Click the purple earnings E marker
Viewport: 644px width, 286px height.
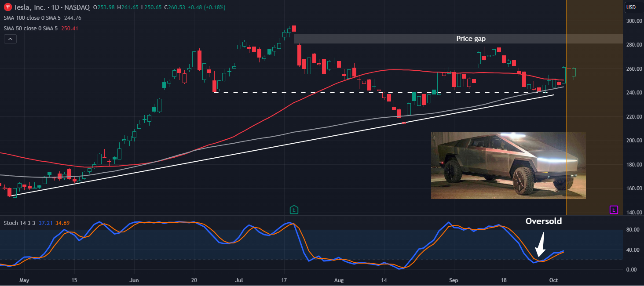[x=614, y=210]
